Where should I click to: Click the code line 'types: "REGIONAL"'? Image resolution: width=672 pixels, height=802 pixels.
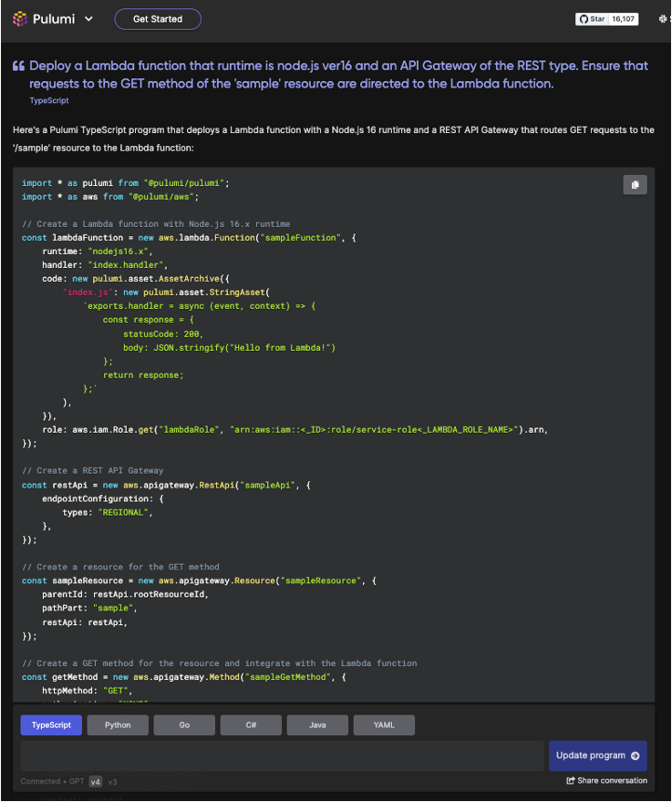click(107, 512)
